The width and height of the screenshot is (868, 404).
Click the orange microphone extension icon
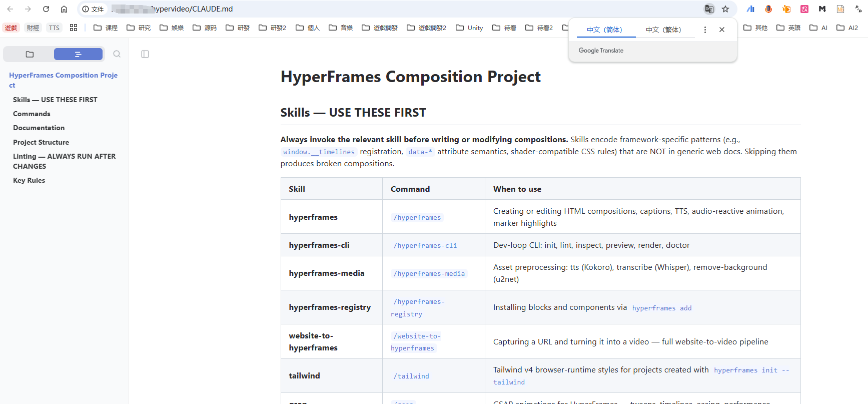click(x=768, y=9)
